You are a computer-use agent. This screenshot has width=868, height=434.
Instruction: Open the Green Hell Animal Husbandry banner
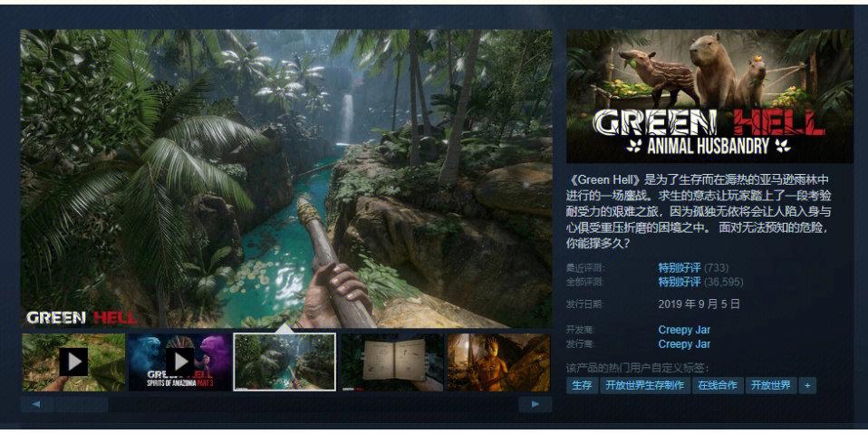click(x=709, y=96)
